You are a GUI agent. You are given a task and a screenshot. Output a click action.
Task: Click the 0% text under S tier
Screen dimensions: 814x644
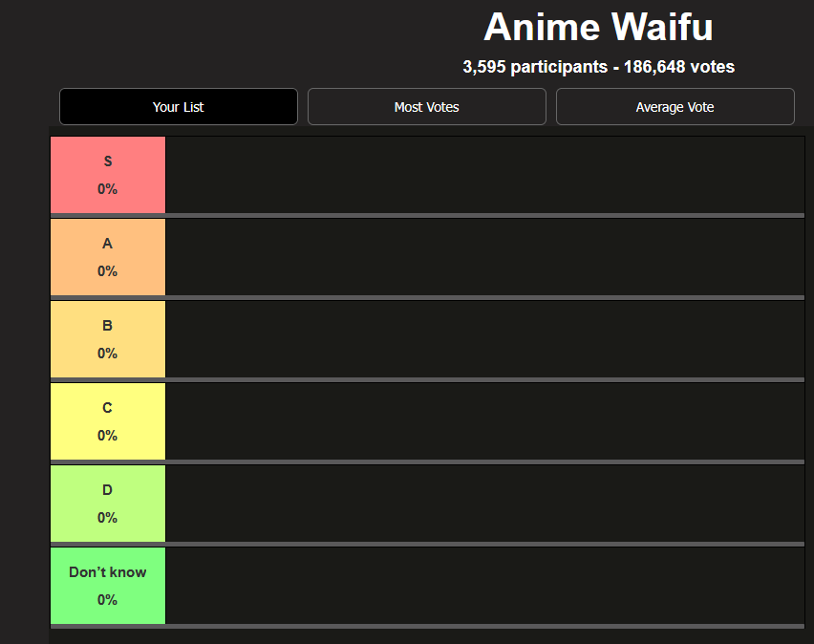click(107, 189)
